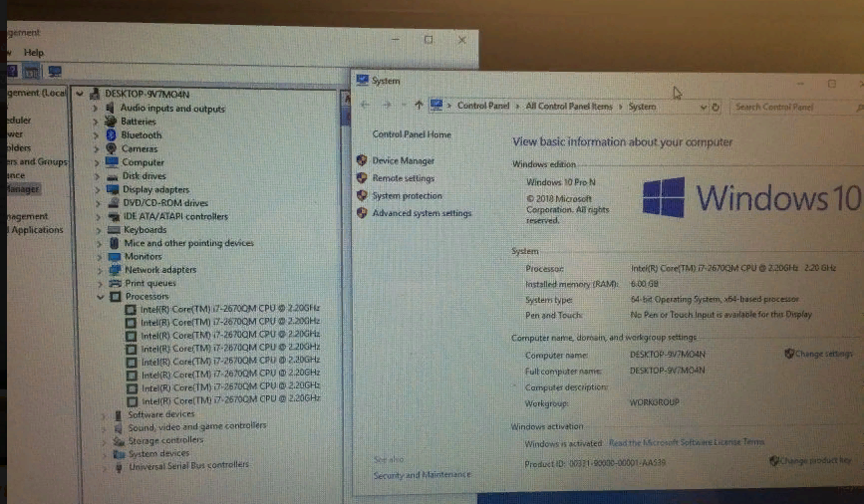This screenshot has height=504, width=864.
Task: Open Device Manager link in System window
Action: [x=403, y=160]
